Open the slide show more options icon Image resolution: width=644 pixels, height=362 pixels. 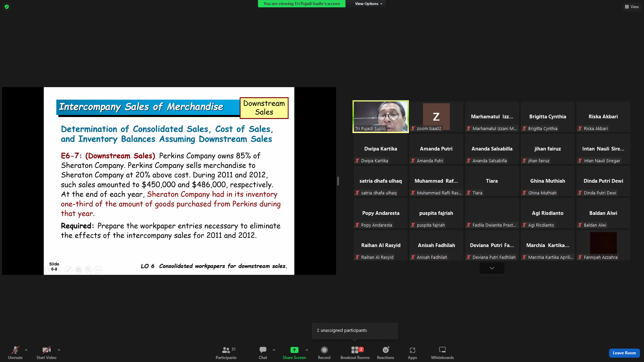(x=98, y=270)
